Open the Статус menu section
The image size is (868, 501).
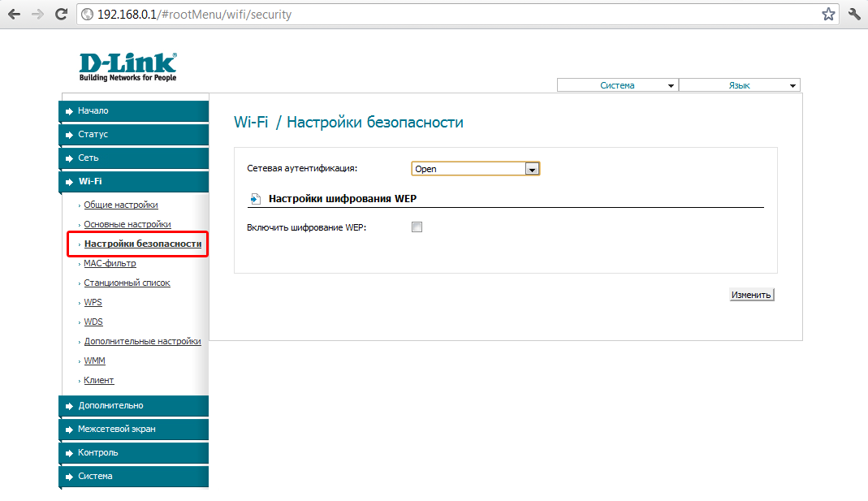coord(133,135)
